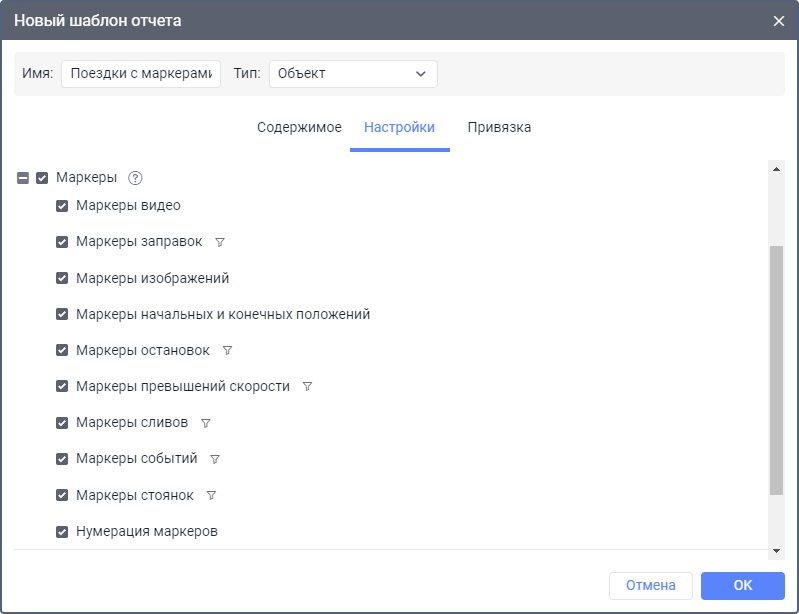Click help icon next to Маркеры
This screenshot has width=799, height=614.
pos(136,178)
